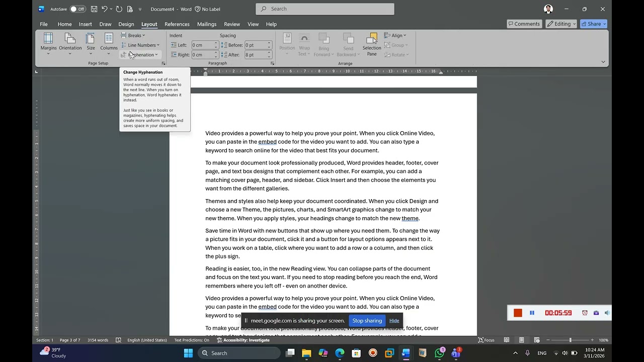Click the zoom out minus button

click(548, 340)
